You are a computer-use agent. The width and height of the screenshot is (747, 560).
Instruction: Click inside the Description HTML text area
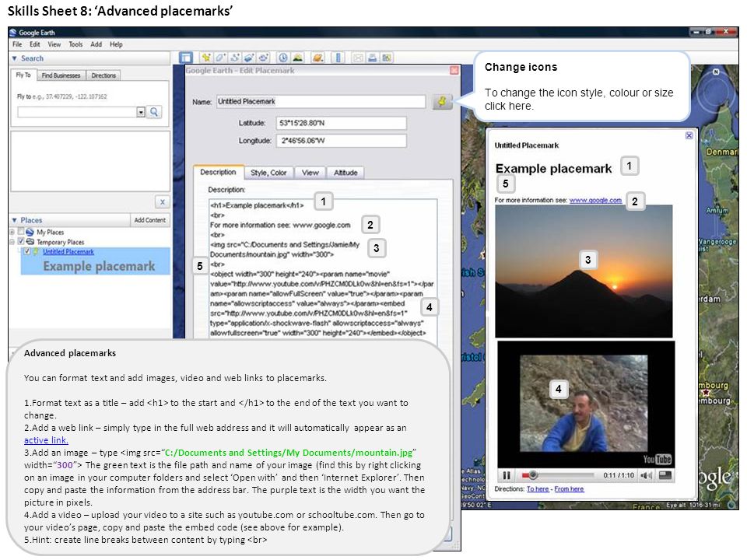(x=322, y=268)
